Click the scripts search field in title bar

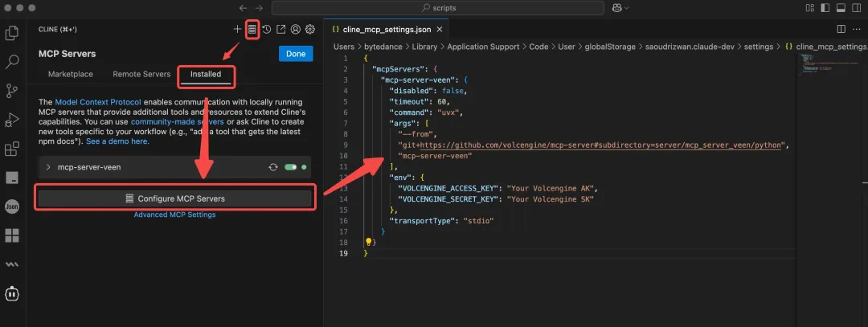point(438,8)
